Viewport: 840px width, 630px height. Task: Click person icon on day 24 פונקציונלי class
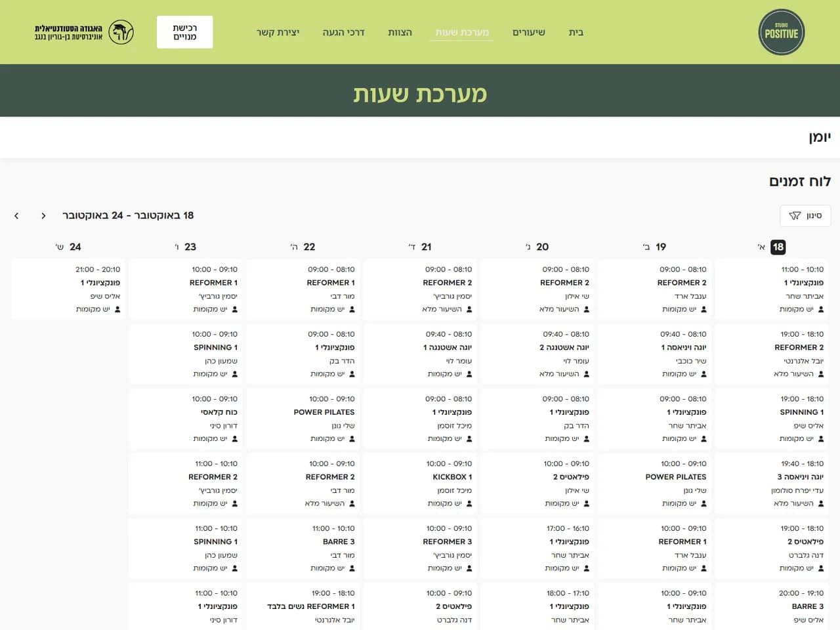coord(117,309)
